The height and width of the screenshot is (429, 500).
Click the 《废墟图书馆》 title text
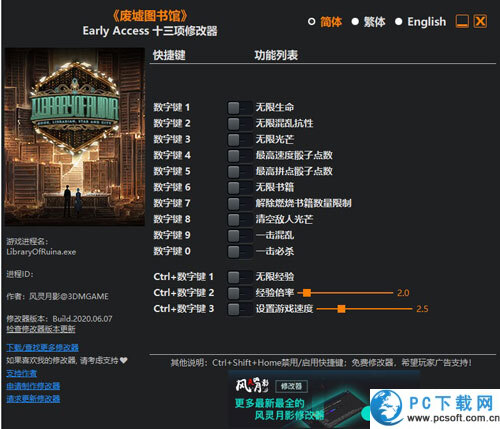click(x=150, y=16)
